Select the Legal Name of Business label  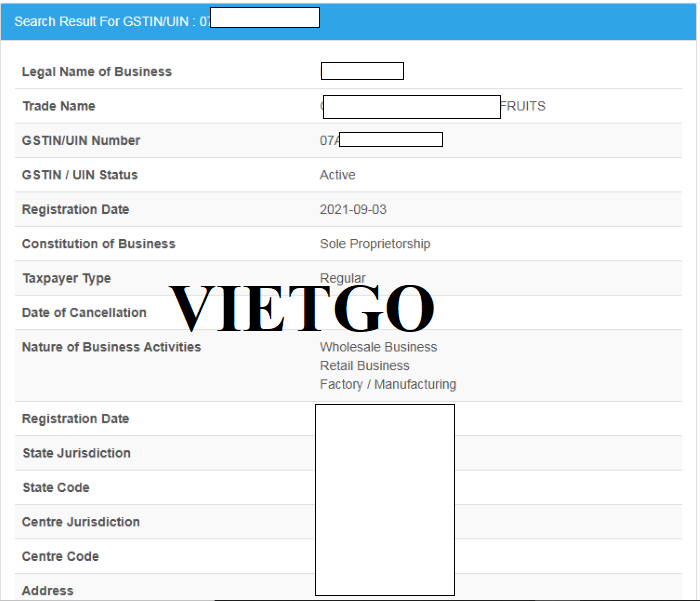[97, 72]
